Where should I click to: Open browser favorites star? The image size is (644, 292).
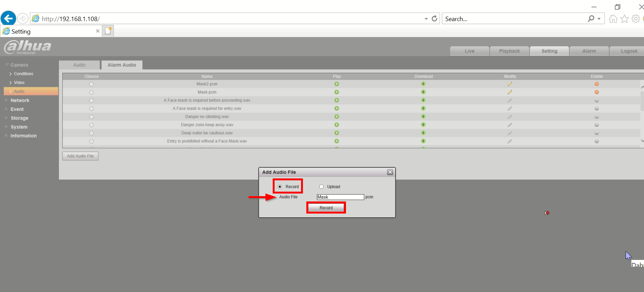click(625, 18)
